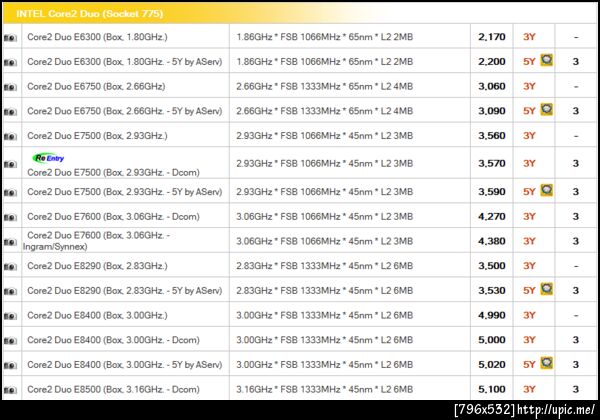Click the 3 value on price 3,570 row
This screenshot has width=600, height=420.
tap(576, 163)
